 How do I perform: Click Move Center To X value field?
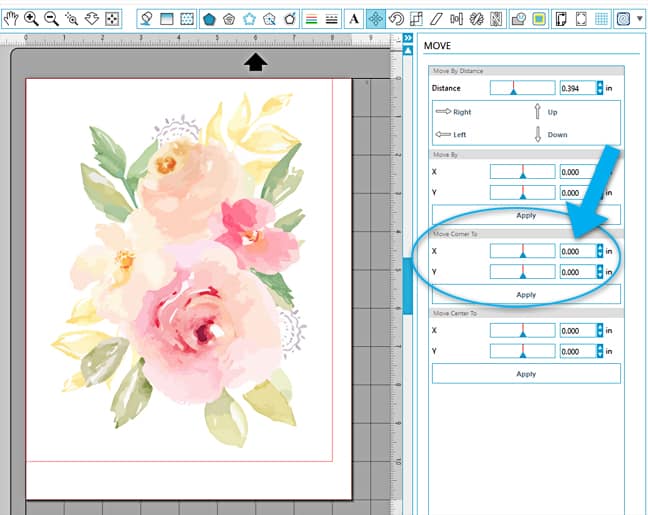point(578,331)
